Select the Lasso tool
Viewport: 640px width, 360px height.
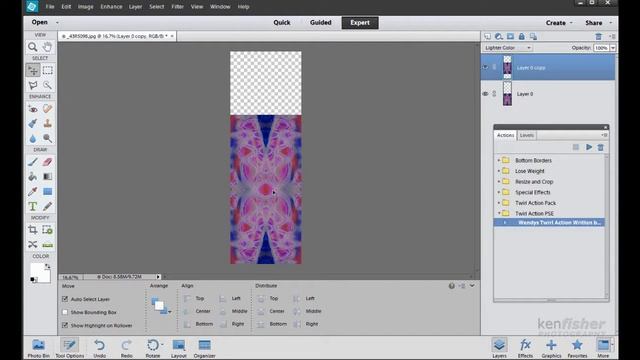[33, 85]
